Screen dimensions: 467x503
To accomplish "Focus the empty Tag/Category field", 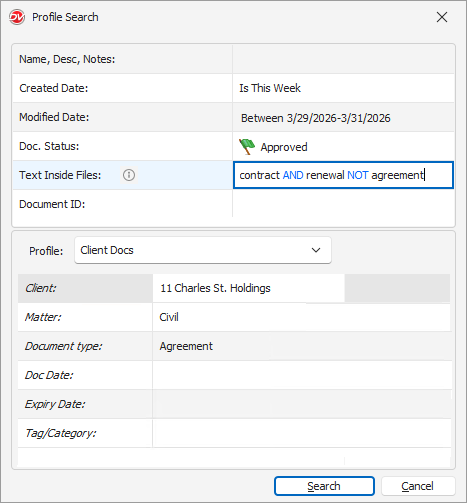I will 302,433.
